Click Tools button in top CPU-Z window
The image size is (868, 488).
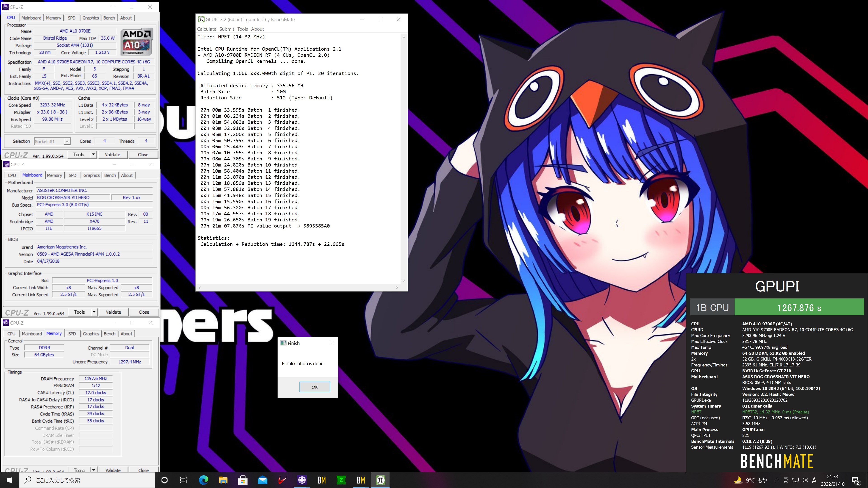78,155
